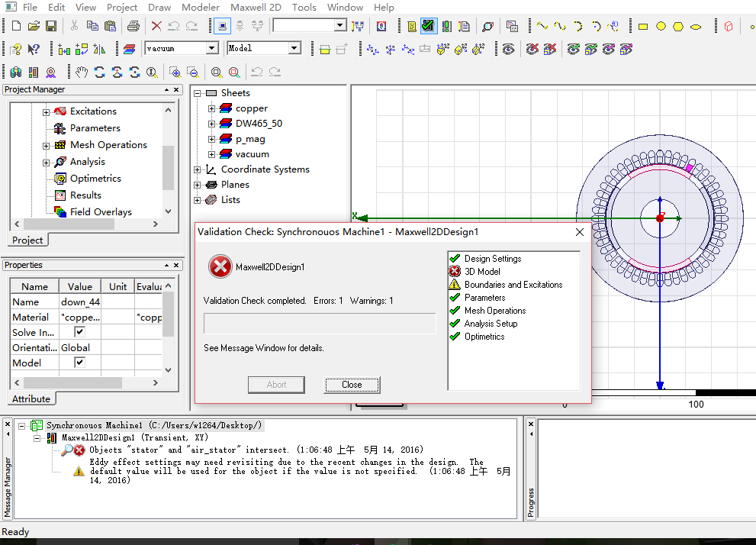
Task: Select the Draw Spline tool
Action: click(560, 26)
